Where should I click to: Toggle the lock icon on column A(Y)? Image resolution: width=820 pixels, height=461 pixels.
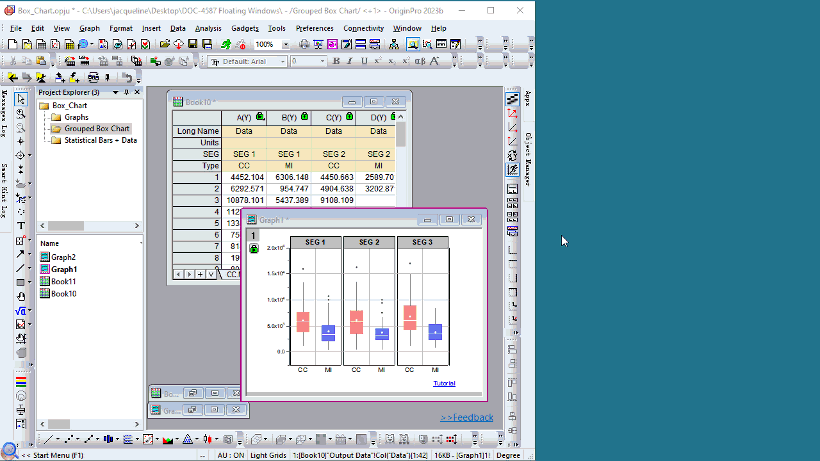click(x=260, y=117)
